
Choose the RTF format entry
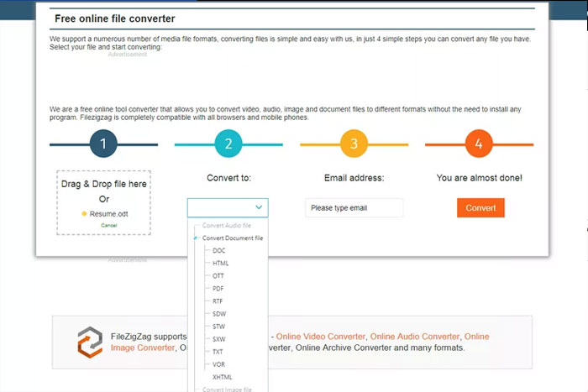pos(218,301)
